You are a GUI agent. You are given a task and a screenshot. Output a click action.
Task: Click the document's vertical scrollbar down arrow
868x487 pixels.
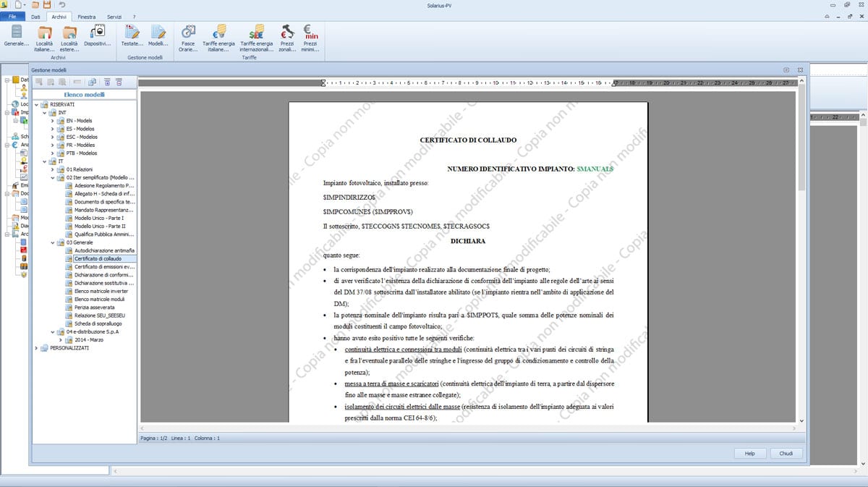pos(801,420)
